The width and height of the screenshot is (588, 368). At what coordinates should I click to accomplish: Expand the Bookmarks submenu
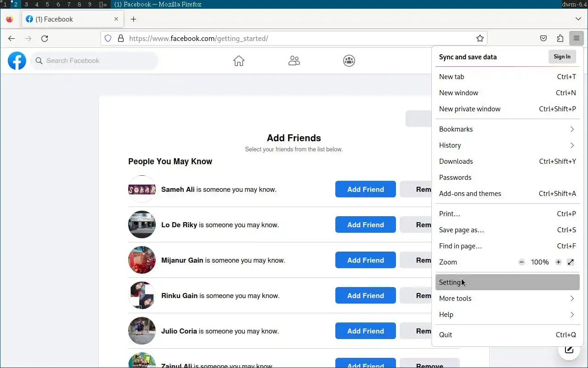click(507, 129)
